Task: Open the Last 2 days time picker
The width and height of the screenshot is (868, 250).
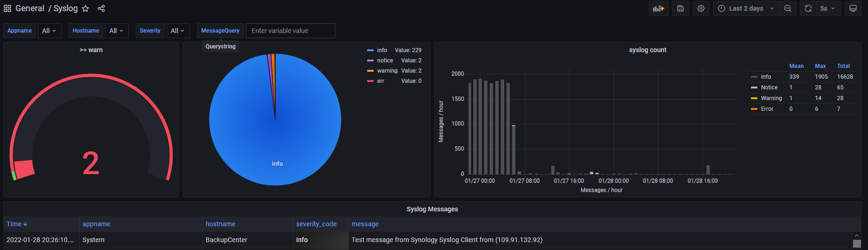Action: pyautogui.click(x=746, y=8)
